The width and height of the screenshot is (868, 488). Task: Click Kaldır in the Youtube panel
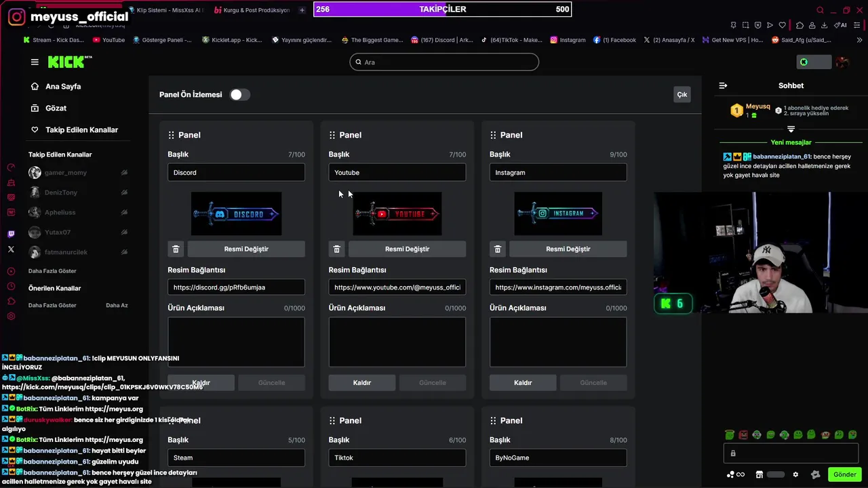click(362, 383)
